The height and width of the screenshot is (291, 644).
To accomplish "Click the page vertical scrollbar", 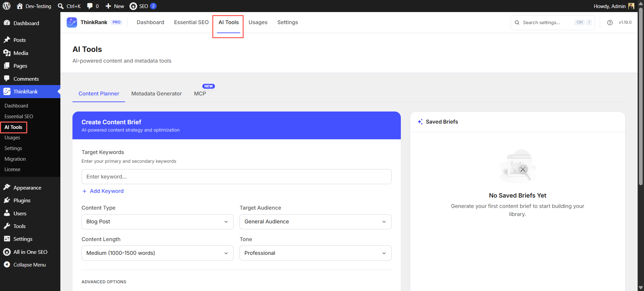I will click(x=641, y=96).
